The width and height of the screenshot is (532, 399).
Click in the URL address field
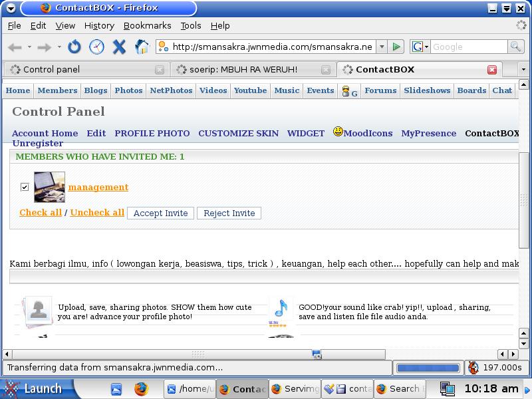pyautogui.click(x=271, y=47)
